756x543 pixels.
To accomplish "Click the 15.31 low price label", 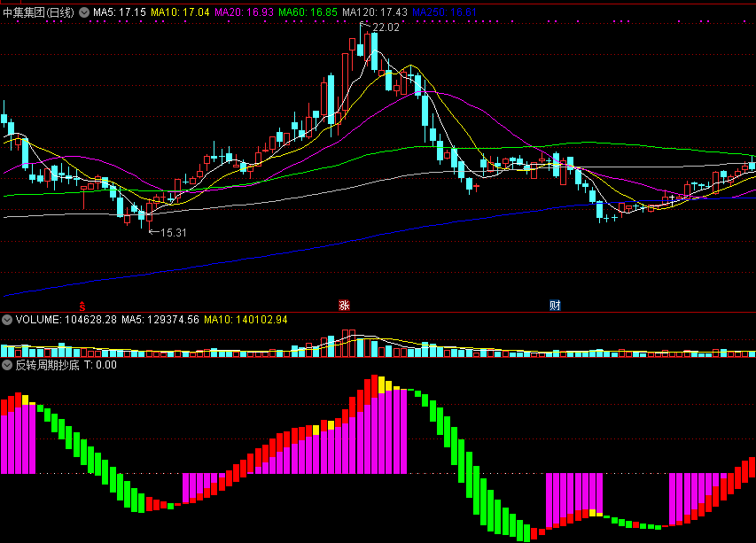I will click(173, 233).
